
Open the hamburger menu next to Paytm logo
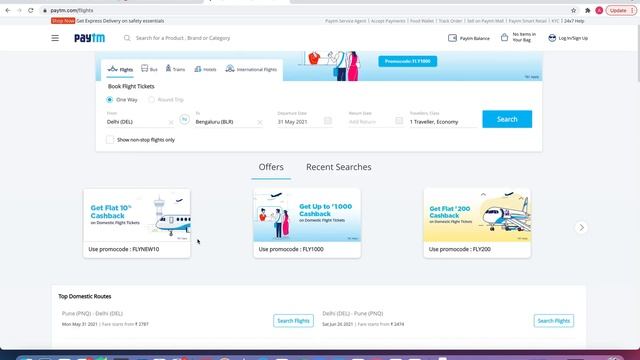[55, 38]
